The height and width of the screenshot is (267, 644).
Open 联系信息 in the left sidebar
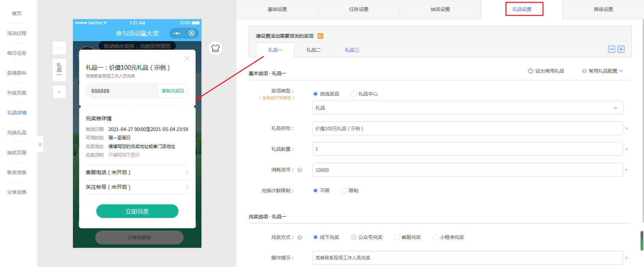(17, 172)
